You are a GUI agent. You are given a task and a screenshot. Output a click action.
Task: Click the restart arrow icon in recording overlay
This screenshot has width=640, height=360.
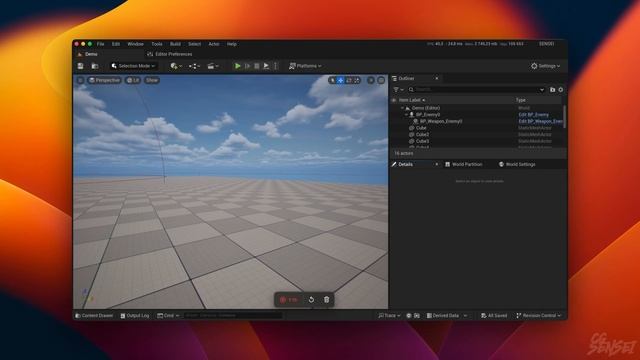coord(311,300)
